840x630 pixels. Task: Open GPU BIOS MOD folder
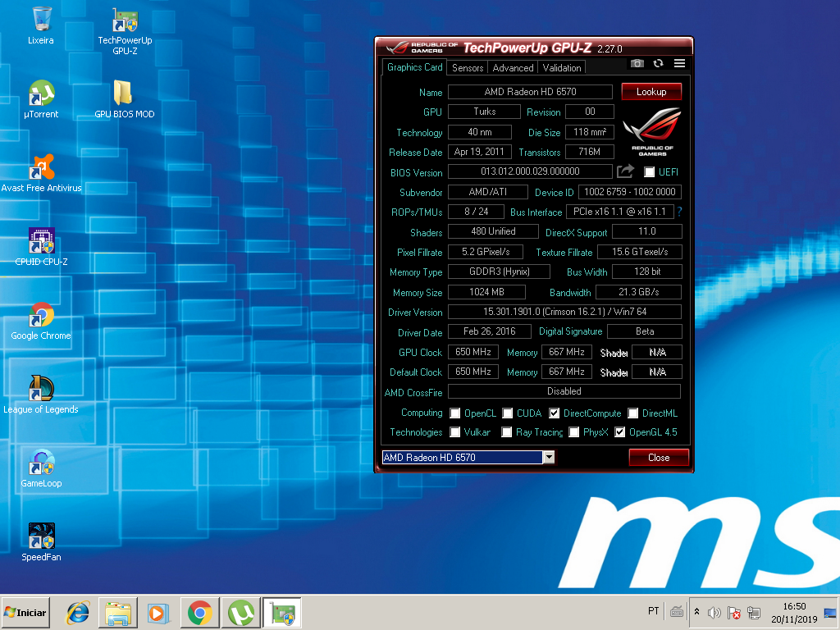pyautogui.click(x=125, y=99)
